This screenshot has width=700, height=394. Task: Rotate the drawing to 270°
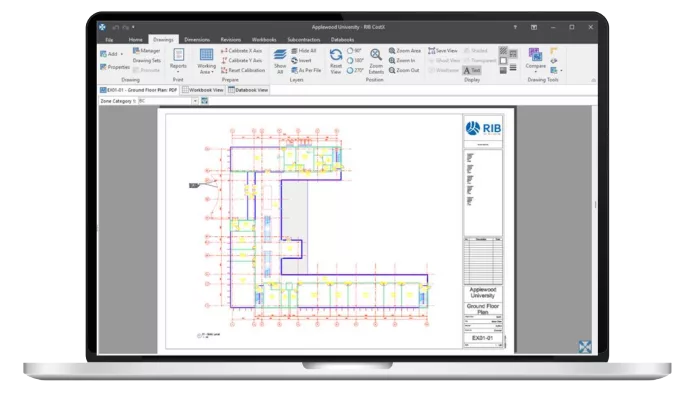pyautogui.click(x=355, y=70)
